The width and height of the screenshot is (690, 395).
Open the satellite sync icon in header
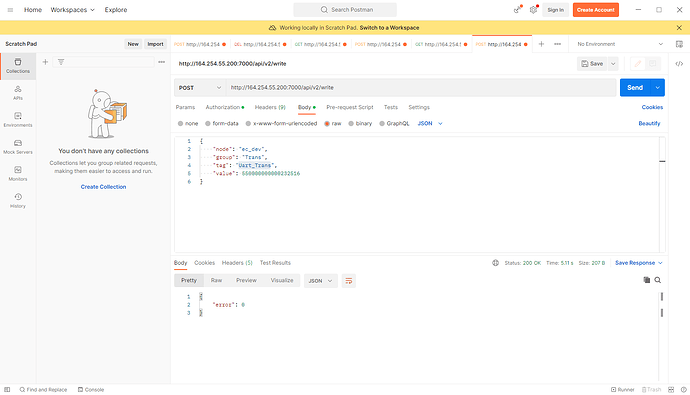518,10
